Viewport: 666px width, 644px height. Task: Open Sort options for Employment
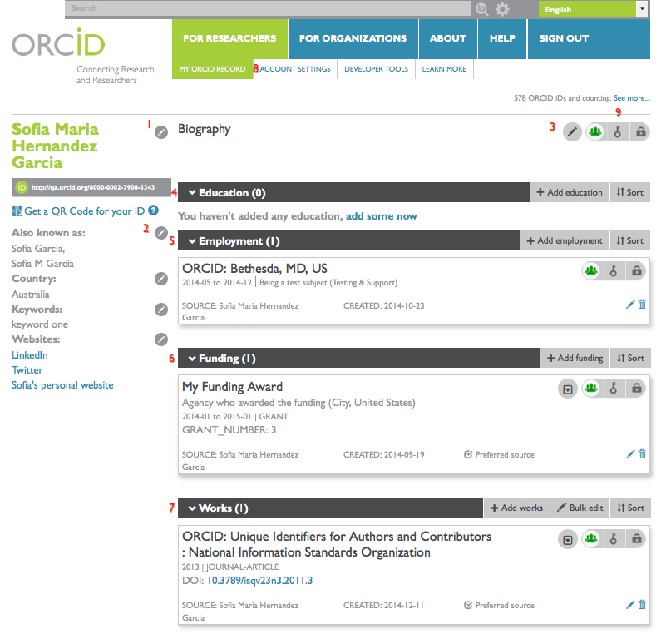630,240
